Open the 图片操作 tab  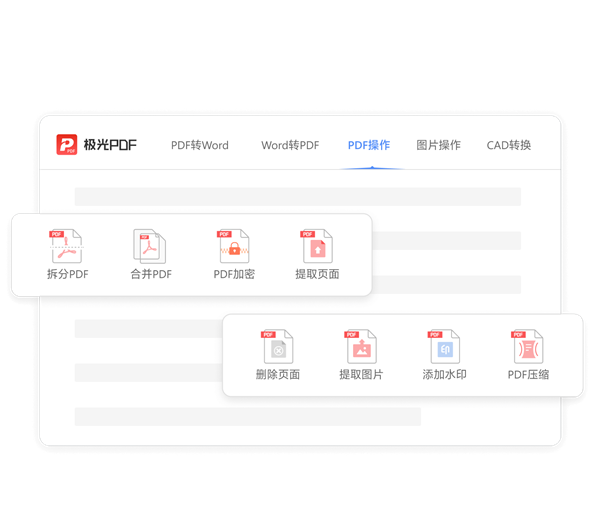(439, 145)
